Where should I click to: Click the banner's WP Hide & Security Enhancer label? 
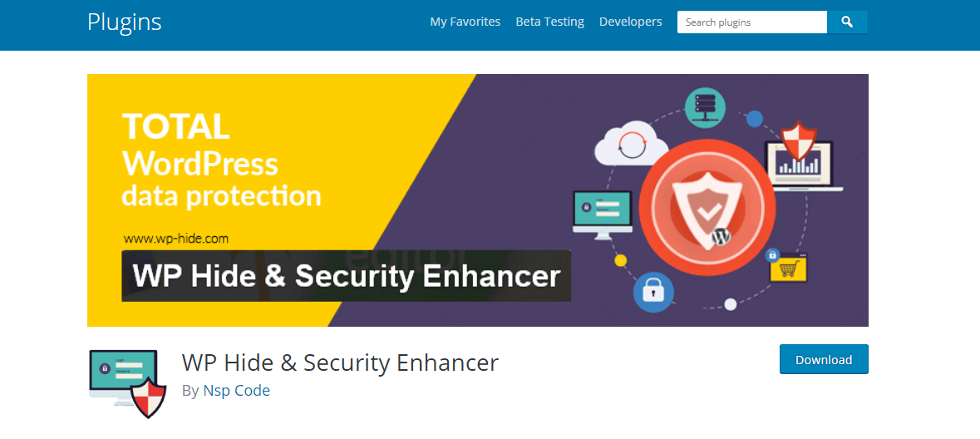[347, 276]
